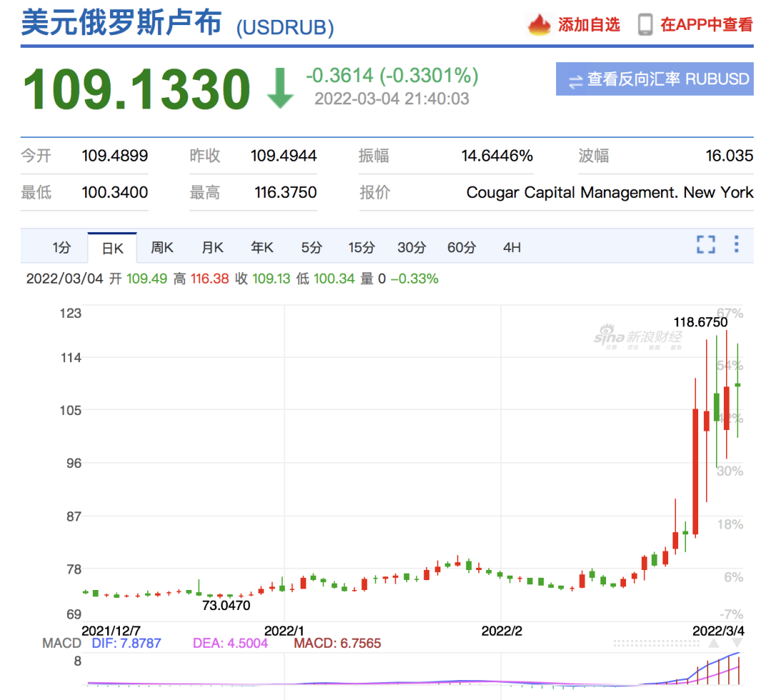
Task: Click the MACD: 6.7565 indicator value
Action: 337,643
